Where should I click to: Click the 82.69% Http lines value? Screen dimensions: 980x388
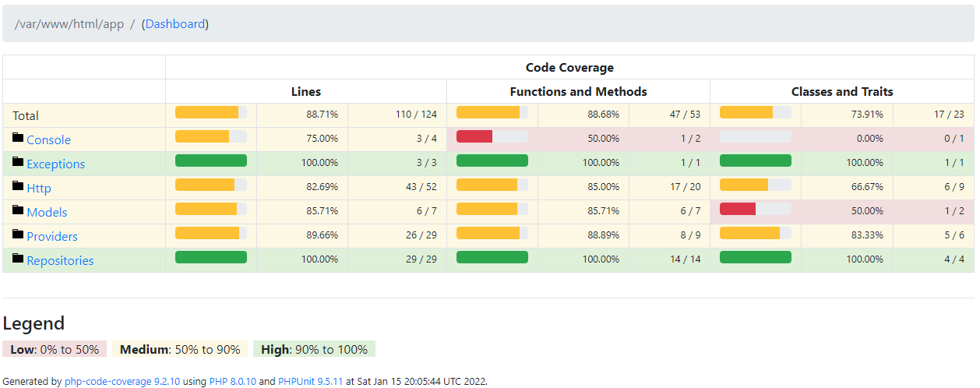(322, 187)
